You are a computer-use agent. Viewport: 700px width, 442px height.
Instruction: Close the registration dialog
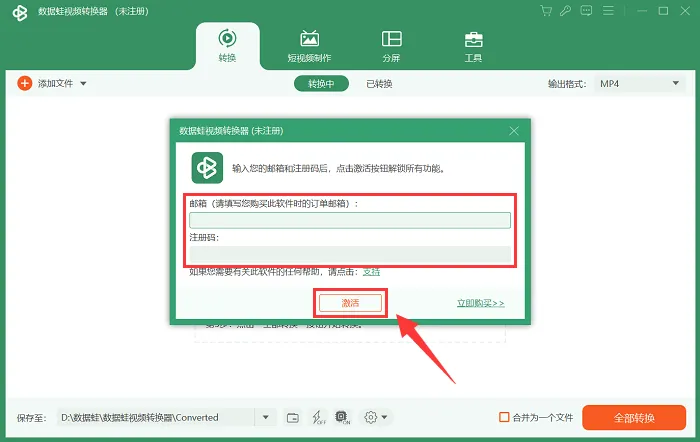(514, 131)
